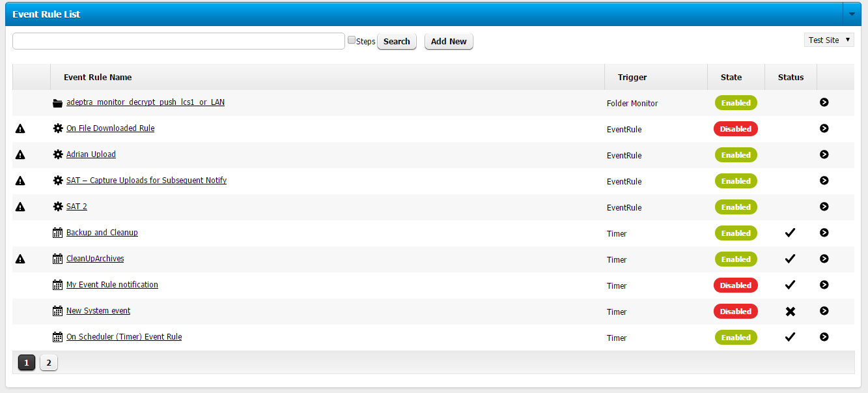Click calendar icon of Backup and Cleanup
Screen dimensions: 868x393
click(58, 233)
